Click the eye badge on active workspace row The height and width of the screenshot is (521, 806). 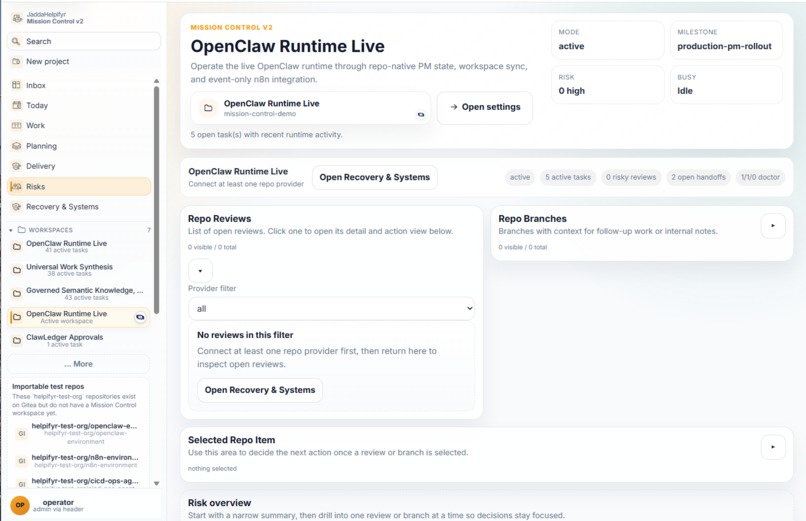140,317
